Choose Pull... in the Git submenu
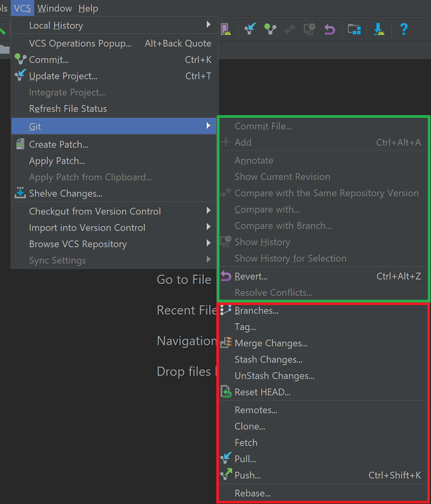Image resolution: width=431 pixels, height=504 pixels. pos(324,459)
